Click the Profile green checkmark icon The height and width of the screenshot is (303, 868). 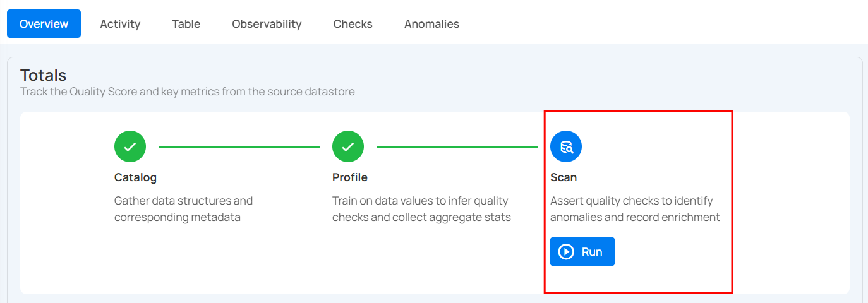348,146
